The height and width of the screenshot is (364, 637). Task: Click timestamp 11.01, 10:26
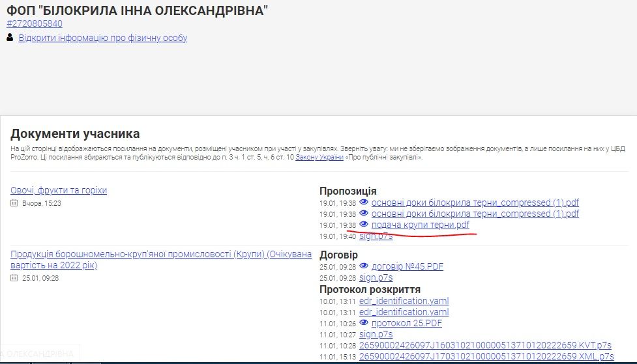tap(338, 324)
